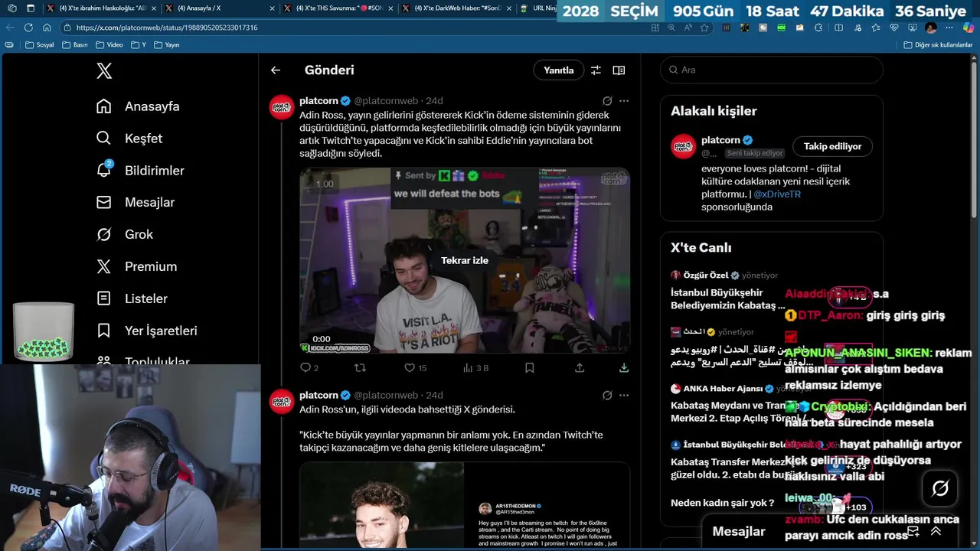The image size is (980, 551).
Task: Open the Video bookmarks folder
Action: click(109, 45)
